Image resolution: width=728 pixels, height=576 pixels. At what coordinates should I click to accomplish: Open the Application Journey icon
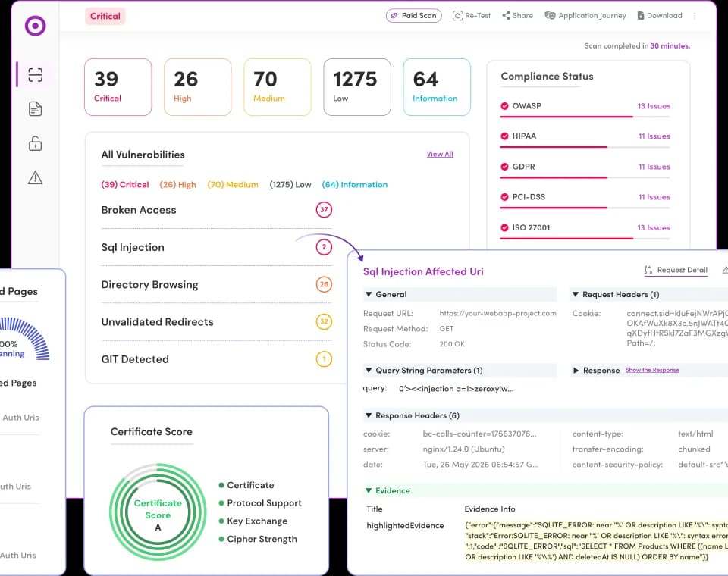click(x=550, y=16)
